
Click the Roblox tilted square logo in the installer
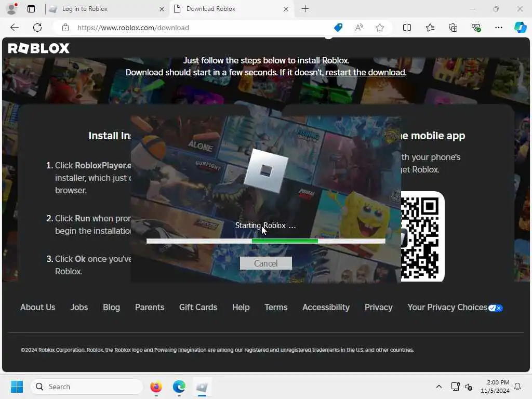266,170
